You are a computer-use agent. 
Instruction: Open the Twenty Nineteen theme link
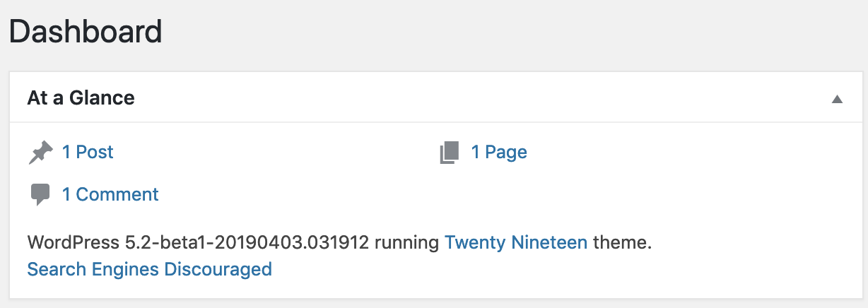click(516, 243)
